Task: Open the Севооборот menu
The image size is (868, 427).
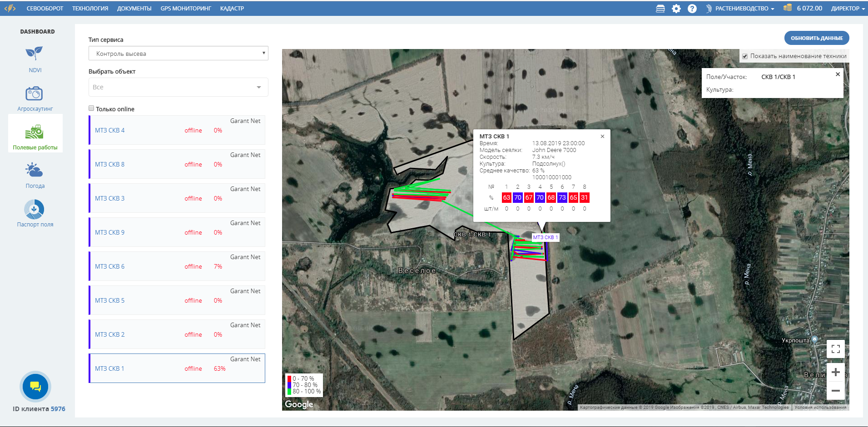Action: pos(45,9)
